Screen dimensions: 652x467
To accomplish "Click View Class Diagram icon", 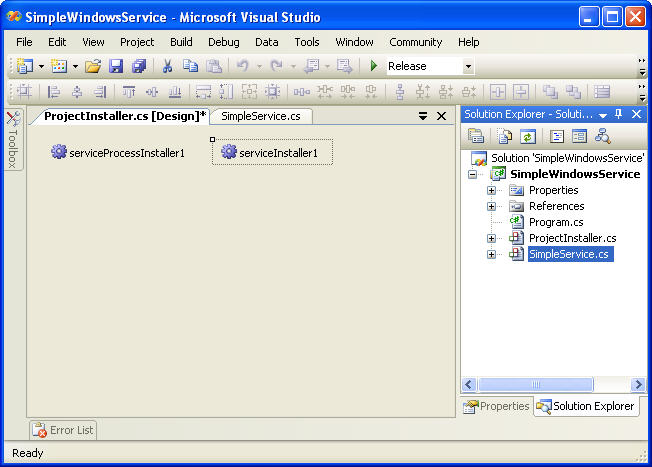I will point(603,136).
